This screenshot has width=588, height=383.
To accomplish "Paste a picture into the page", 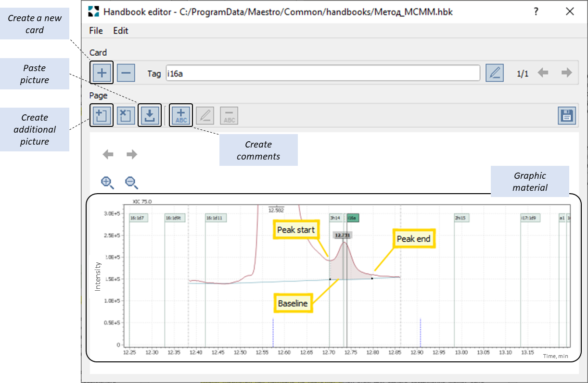I will coord(150,115).
